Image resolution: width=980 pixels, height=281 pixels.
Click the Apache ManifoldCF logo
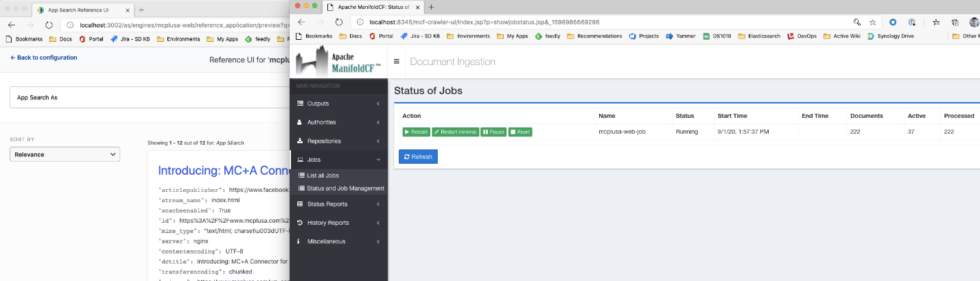click(x=338, y=61)
